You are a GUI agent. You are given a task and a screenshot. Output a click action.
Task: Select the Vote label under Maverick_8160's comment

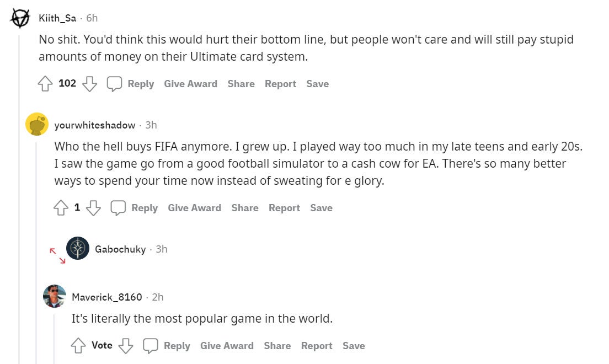click(x=101, y=345)
